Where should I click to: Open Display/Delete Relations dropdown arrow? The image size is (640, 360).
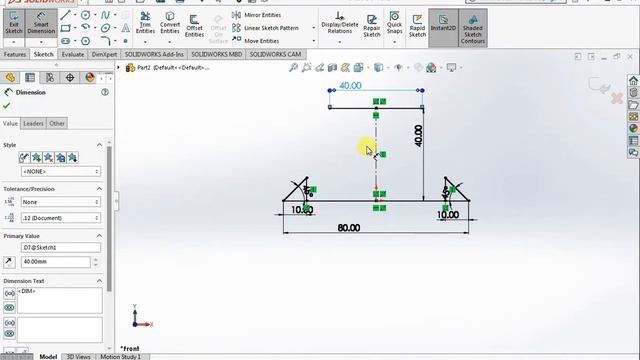pyautogui.click(x=340, y=42)
